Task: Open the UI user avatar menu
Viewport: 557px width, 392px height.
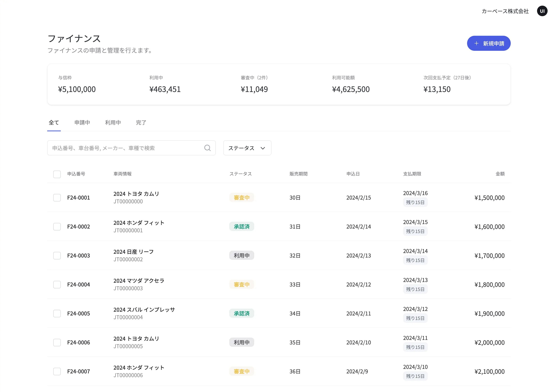Action: point(543,11)
